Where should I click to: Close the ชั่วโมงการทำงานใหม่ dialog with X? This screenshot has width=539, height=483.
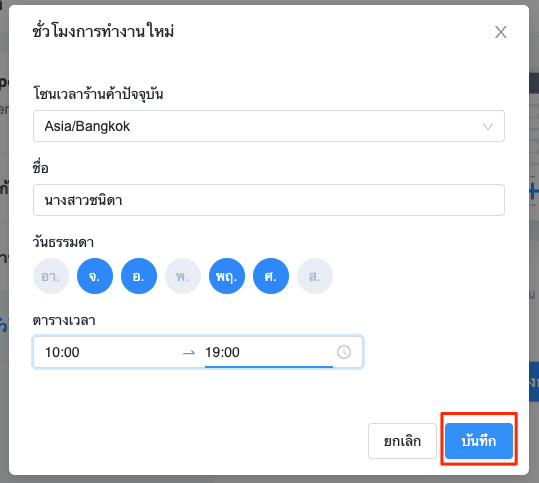(500, 32)
